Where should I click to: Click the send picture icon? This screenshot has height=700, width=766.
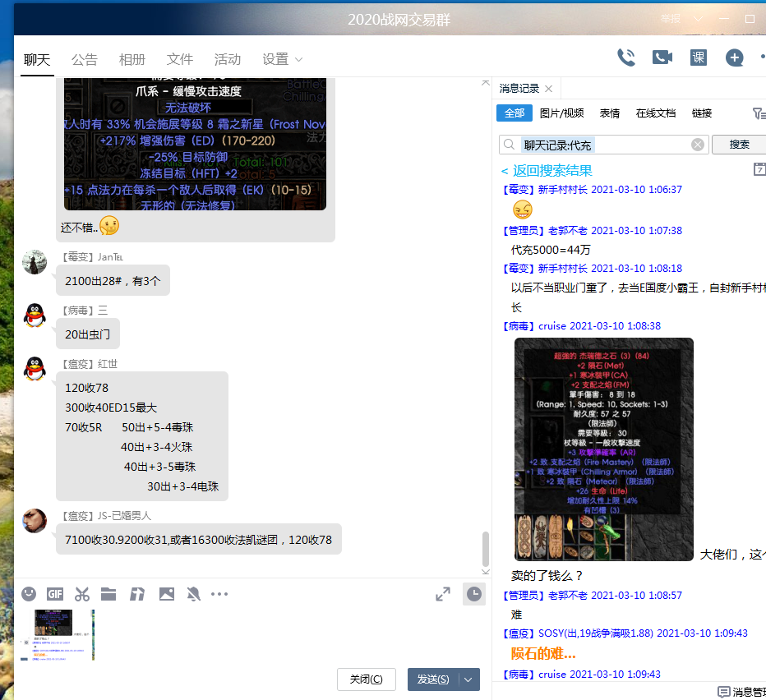(x=167, y=594)
